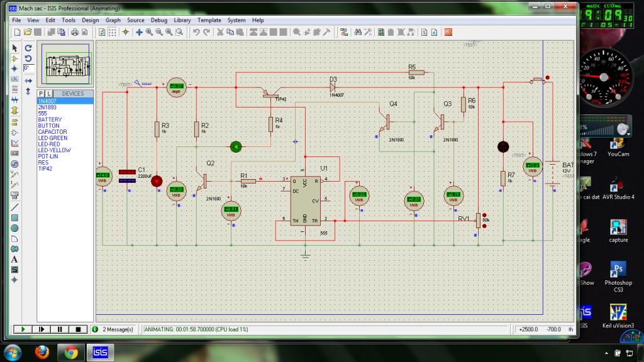Click the red ARES netlist transfer icon
This screenshot has width=644, height=362.
pos(448,32)
